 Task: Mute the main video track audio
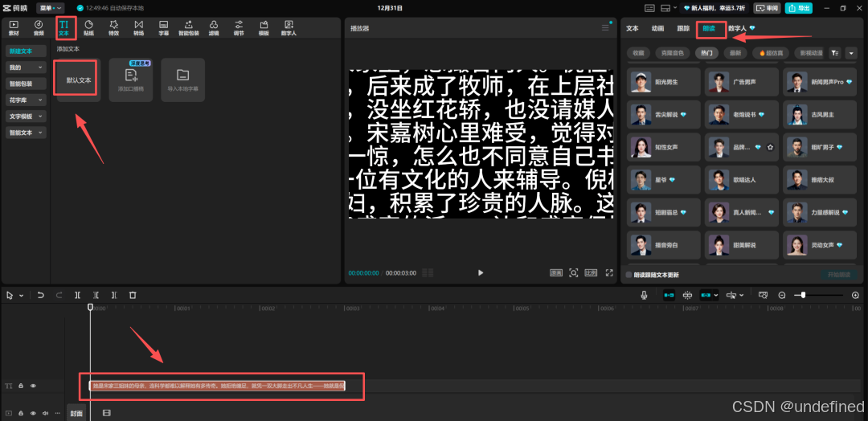point(45,413)
